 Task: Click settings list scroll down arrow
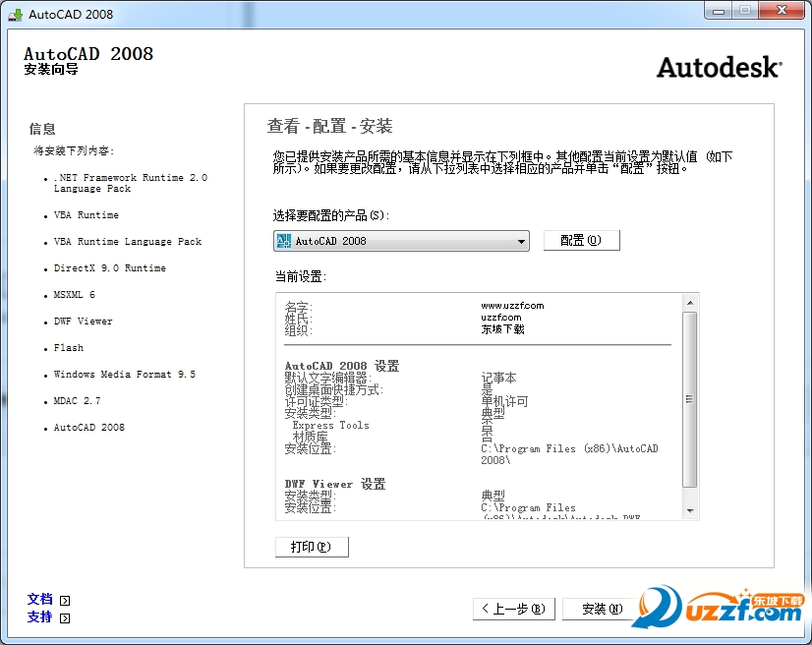690,511
